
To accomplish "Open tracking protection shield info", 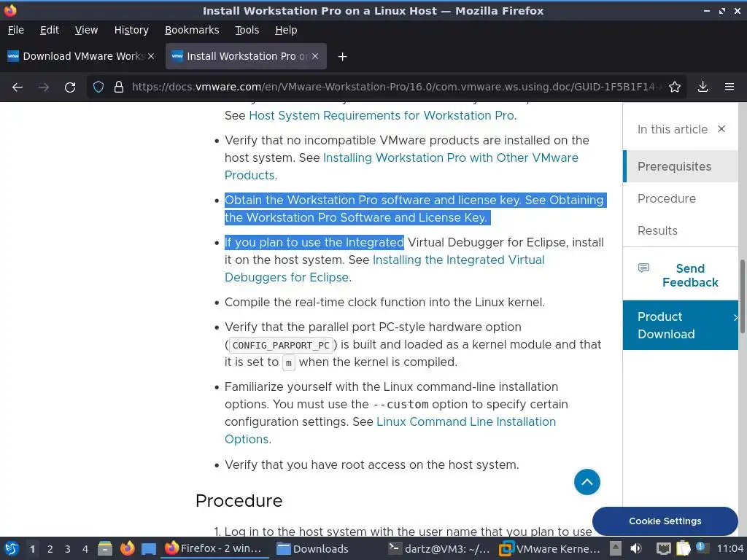I will pyautogui.click(x=98, y=87).
